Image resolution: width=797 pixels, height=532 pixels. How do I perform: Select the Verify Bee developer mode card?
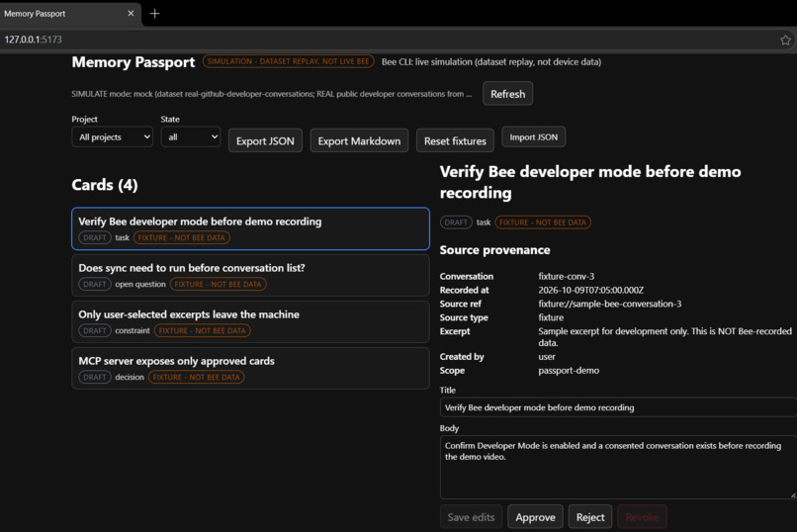250,228
